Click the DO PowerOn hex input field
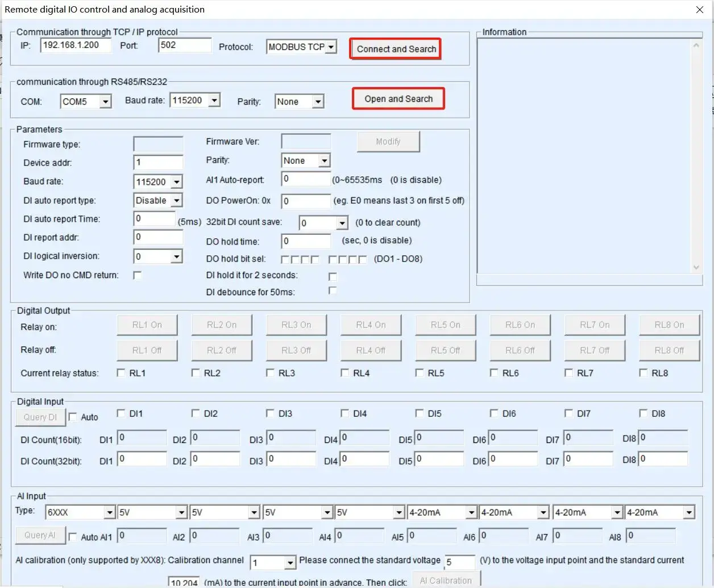This screenshot has height=588, width=714. 306,201
